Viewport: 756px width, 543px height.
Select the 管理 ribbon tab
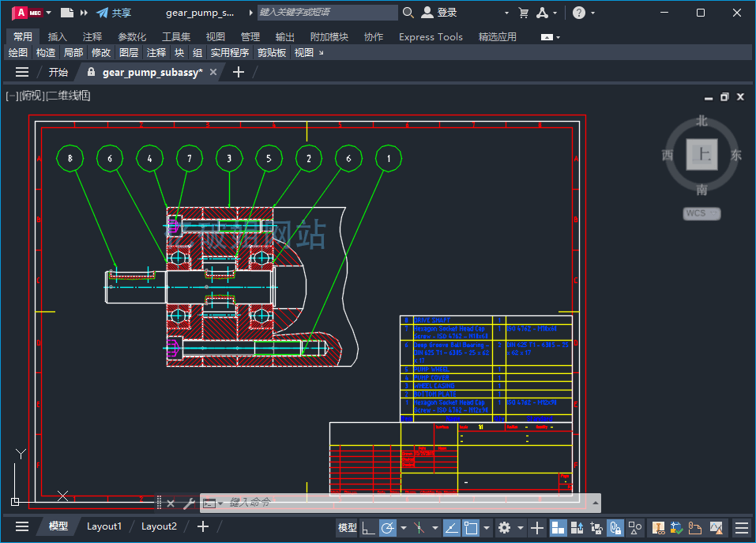tap(250, 36)
